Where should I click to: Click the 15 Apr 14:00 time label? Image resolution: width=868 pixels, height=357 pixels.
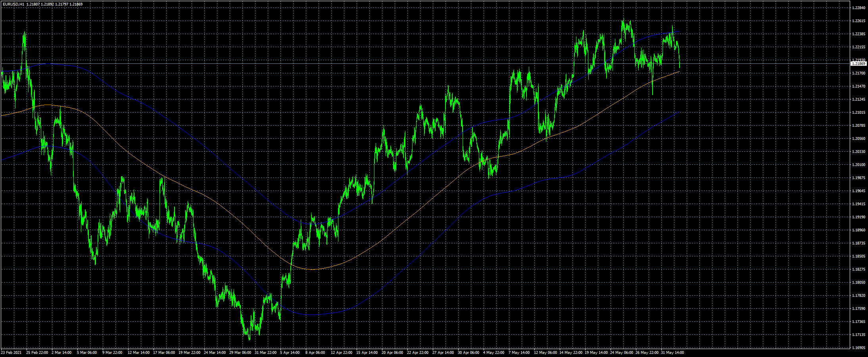click(x=367, y=352)
